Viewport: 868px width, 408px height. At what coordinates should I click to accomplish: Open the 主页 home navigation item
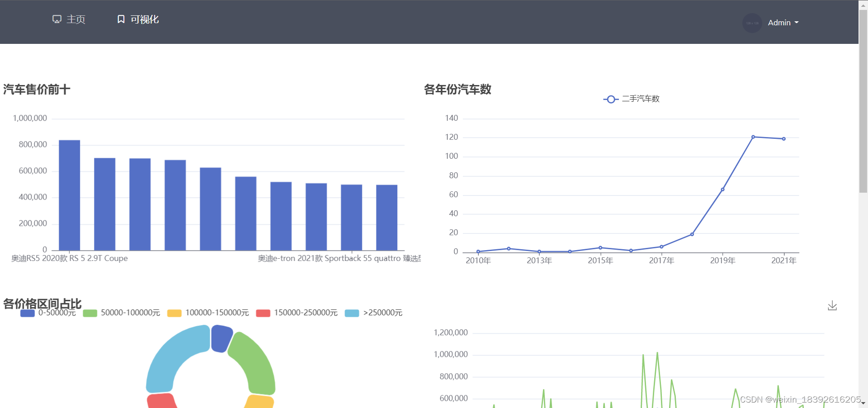pos(69,19)
